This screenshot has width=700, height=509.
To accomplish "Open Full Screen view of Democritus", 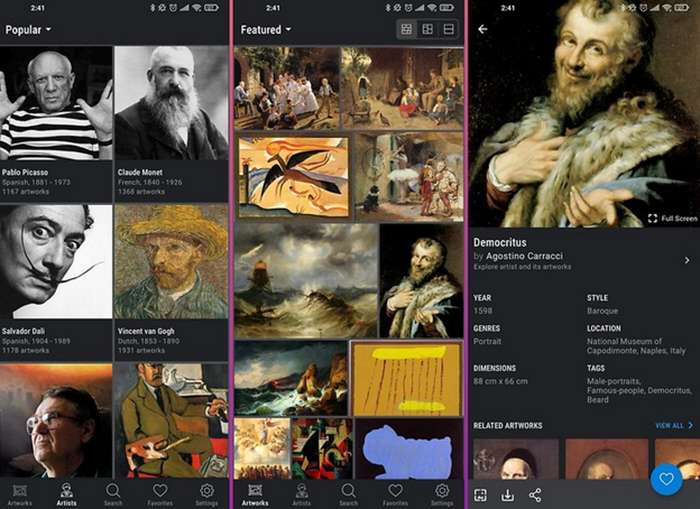I will [672, 218].
